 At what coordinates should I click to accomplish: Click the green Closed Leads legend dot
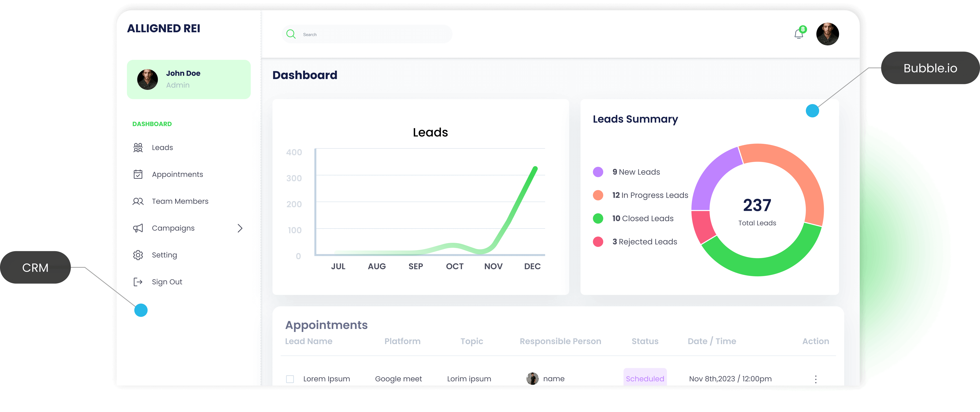[x=598, y=219]
